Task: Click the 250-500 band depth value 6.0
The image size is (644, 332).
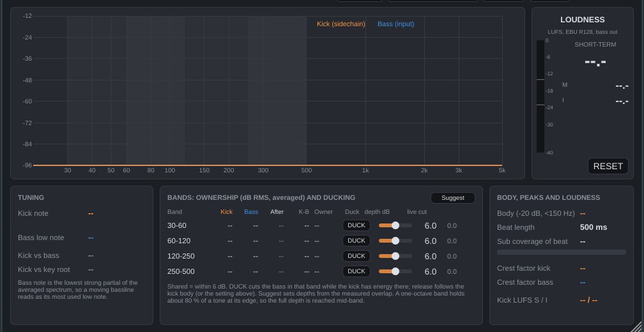Action: click(431, 272)
